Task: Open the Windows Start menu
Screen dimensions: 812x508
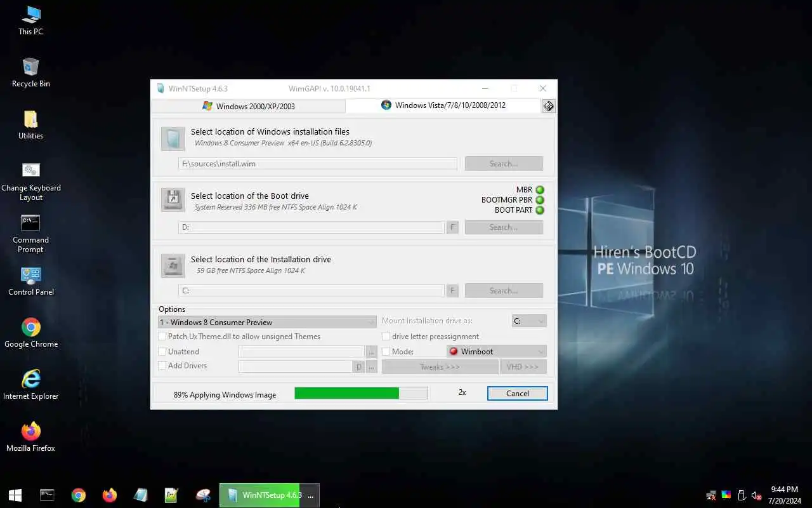Action: 15,495
